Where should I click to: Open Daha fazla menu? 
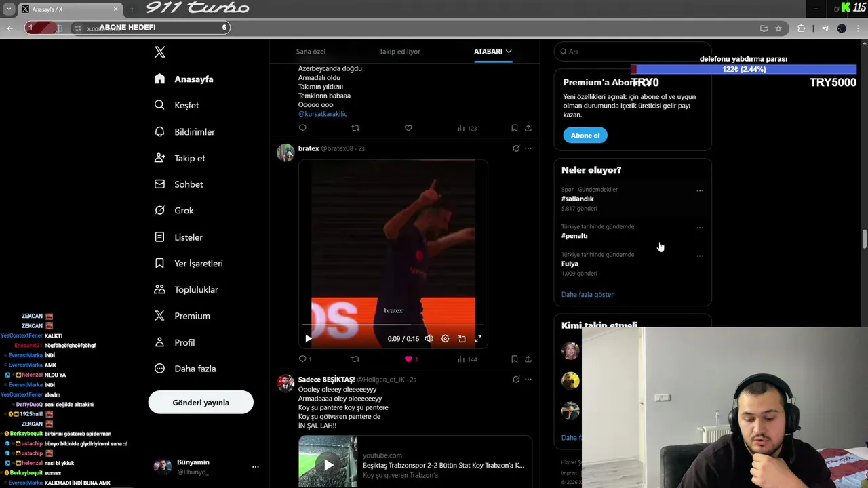[185, 369]
